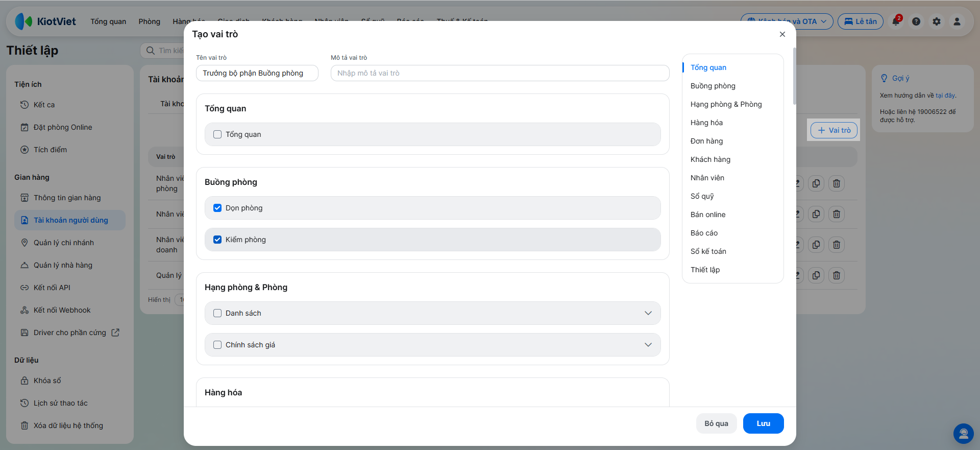Jump to Bán online section
The height and width of the screenshot is (450, 980).
pyautogui.click(x=708, y=215)
